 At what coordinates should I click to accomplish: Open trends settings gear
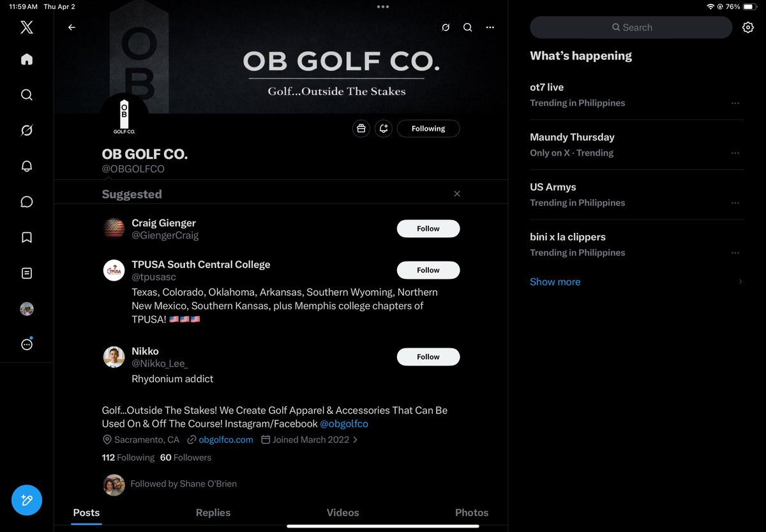[748, 27]
